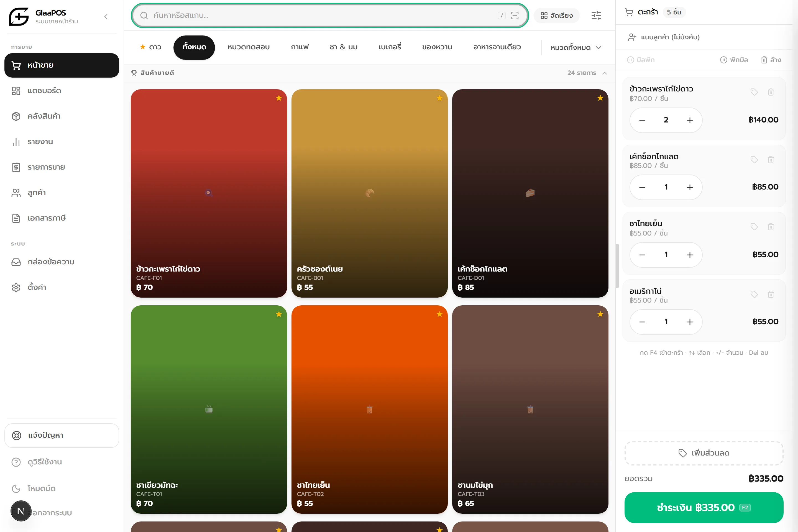Image resolution: width=798 pixels, height=532 pixels.
Task: Switch to อาหารจานเดียว category tab
Action: pyautogui.click(x=497, y=47)
